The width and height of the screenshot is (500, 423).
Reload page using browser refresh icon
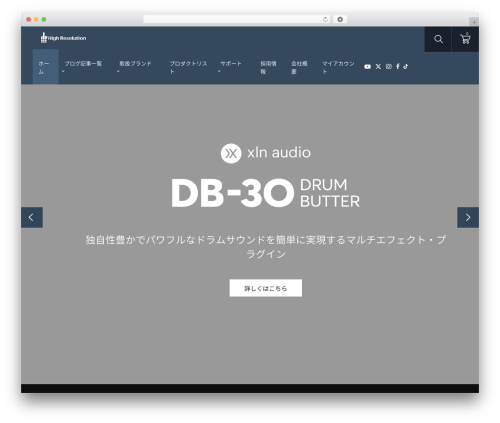[325, 19]
